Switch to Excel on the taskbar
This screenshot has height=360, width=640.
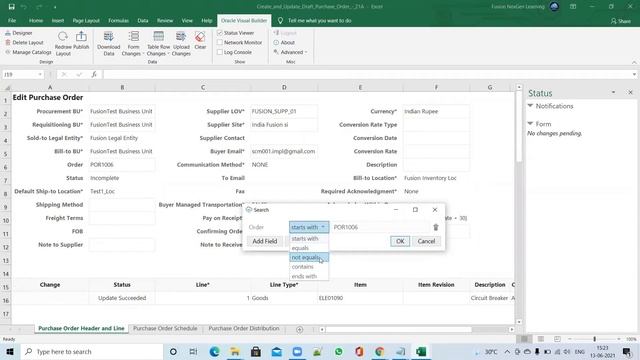point(421,351)
